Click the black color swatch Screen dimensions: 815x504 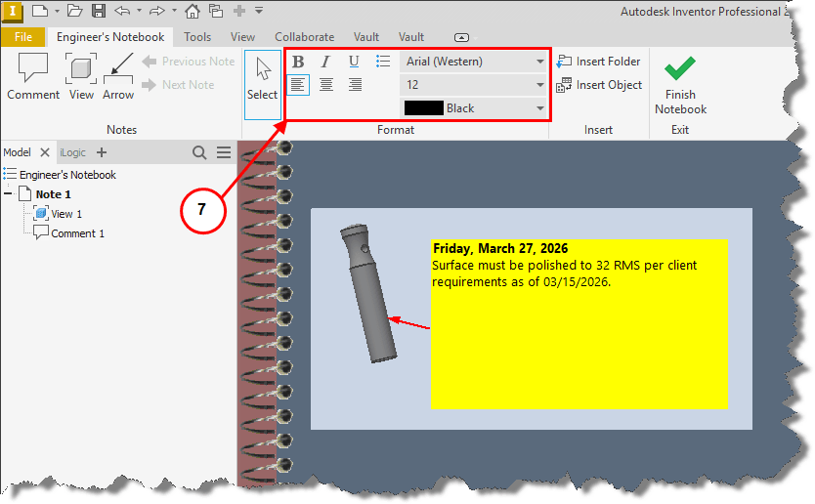423,108
